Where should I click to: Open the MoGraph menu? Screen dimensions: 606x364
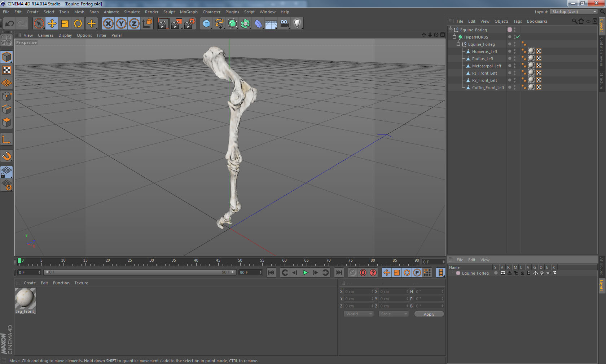tap(189, 12)
